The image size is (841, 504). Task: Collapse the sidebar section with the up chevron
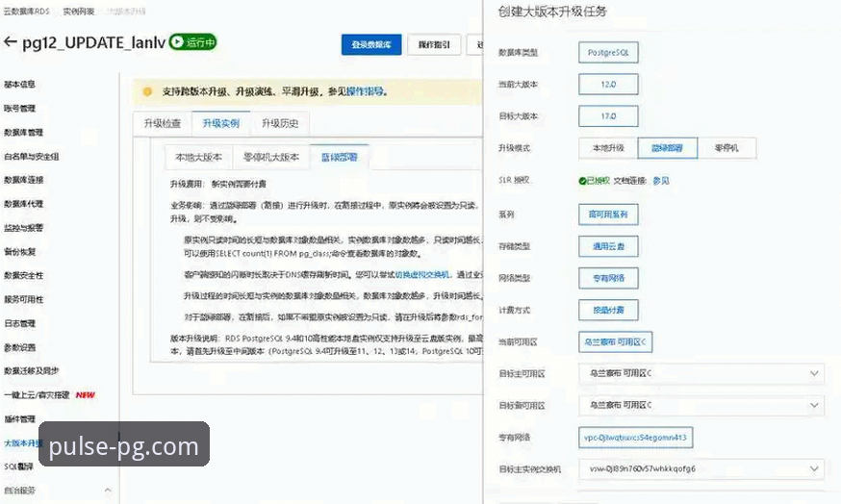[108, 491]
